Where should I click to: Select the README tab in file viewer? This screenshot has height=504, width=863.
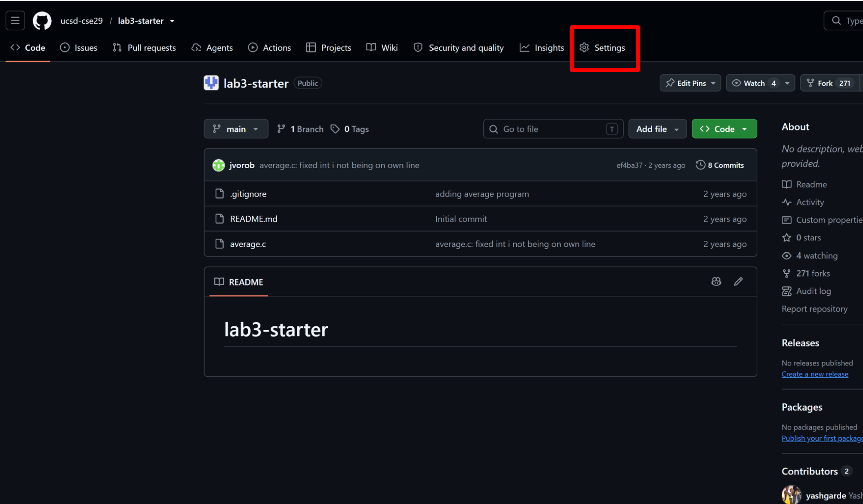239,282
